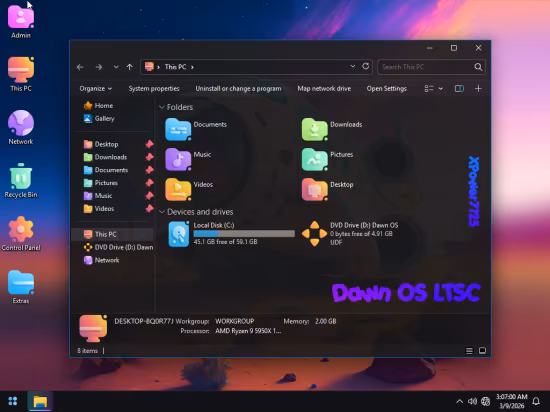This screenshot has height=412, width=550.
Task: Click Open Settings command
Action: [x=387, y=89]
